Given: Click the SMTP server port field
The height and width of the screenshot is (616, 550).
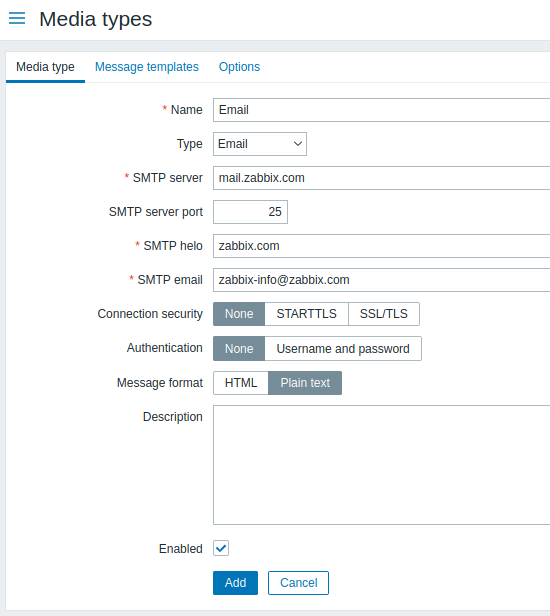Looking at the screenshot, I should click(250, 212).
